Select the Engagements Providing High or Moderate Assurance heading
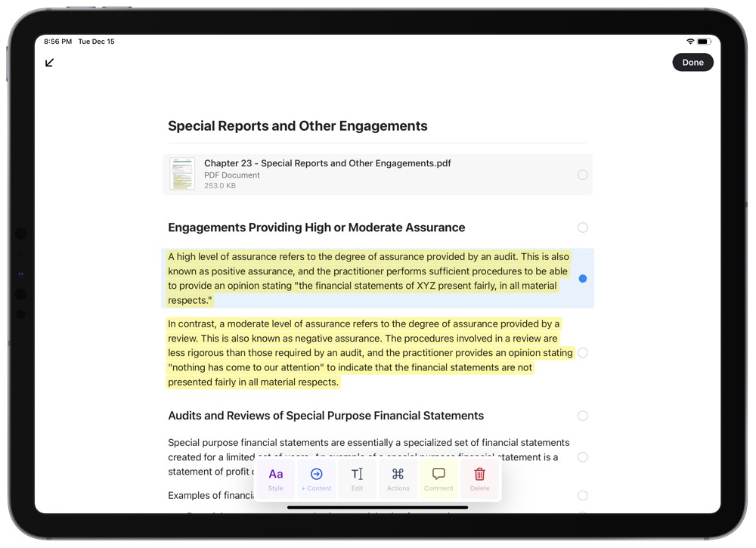Image resolution: width=756 pixels, height=548 pixels. pos(582,227)
